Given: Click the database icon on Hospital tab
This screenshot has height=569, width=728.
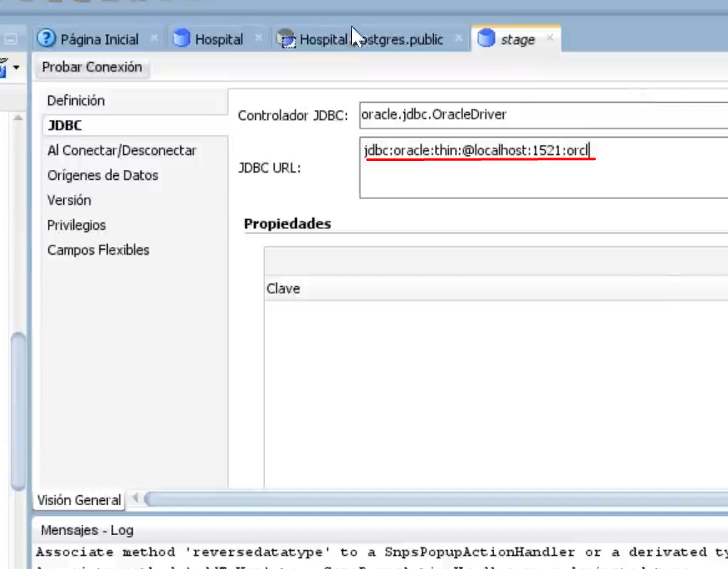Looking at the screenshot, I should click(182, 38).
